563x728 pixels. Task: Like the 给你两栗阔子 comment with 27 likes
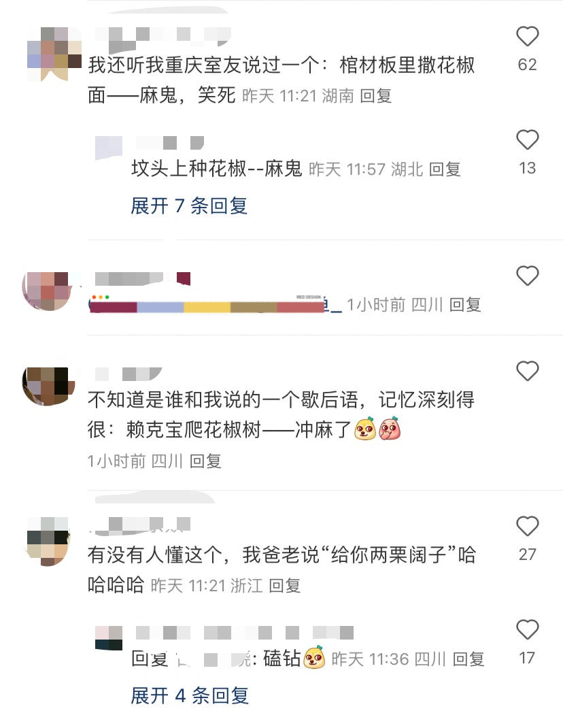click(527, 526)
